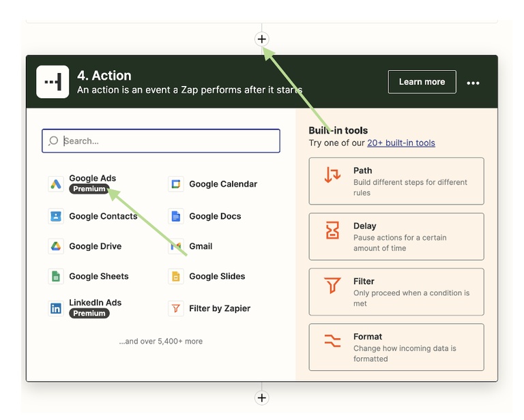The image size is (524, 420).
Task: Click the 'Built-in tools' heading
Action: 338,130
